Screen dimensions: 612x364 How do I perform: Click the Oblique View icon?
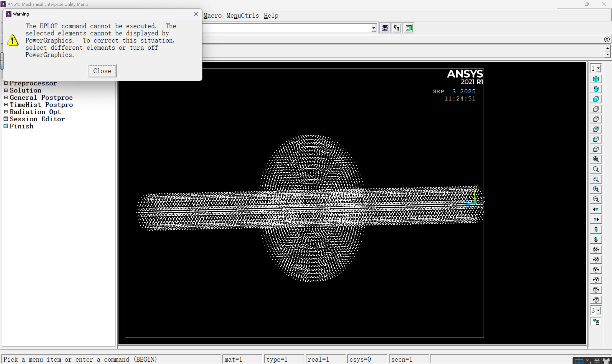click(x=596, y=89)
